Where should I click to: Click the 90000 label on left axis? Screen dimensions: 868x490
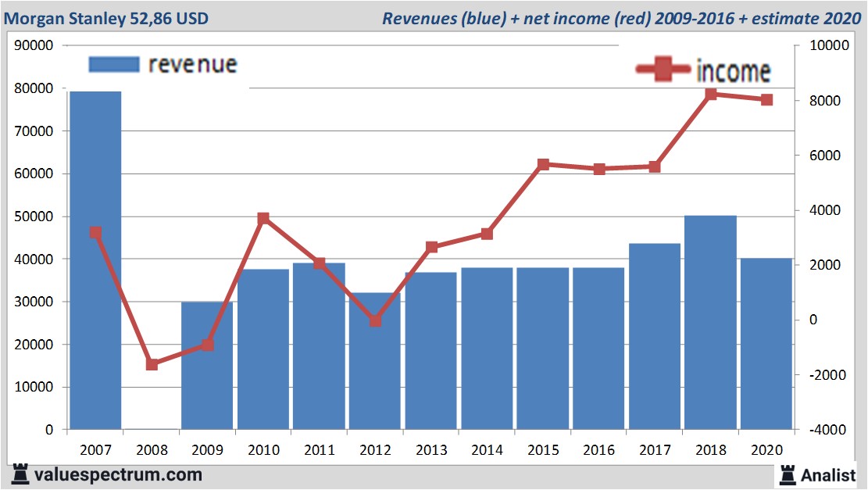point(34,46)
